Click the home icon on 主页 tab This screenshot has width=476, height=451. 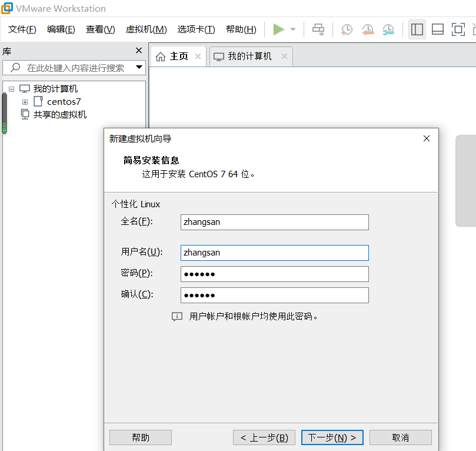(161, 57)
